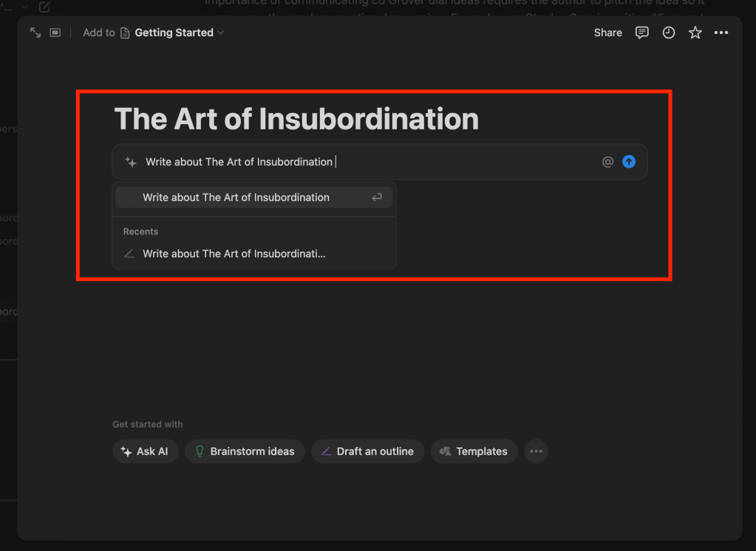This screenshot has height=551, width=756.
Task: Expand the page to full screen
Action: (35, 33)
